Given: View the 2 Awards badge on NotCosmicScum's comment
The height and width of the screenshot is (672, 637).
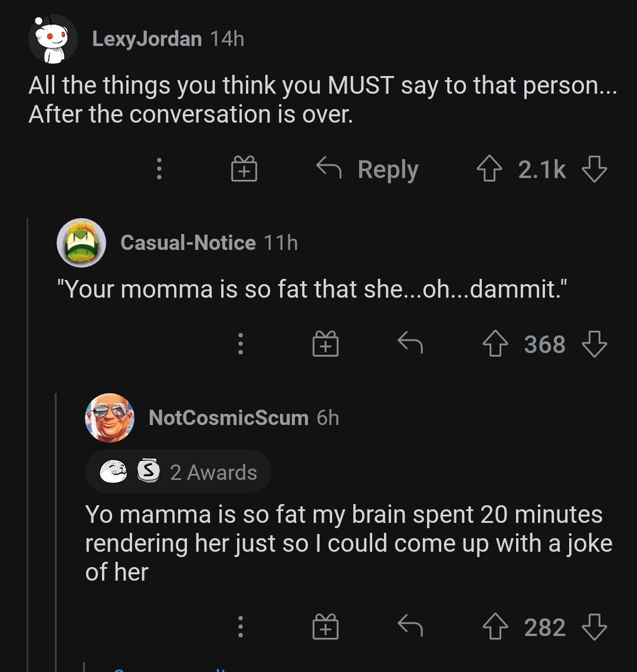Looking at the screenshot, I should point(178,471).
